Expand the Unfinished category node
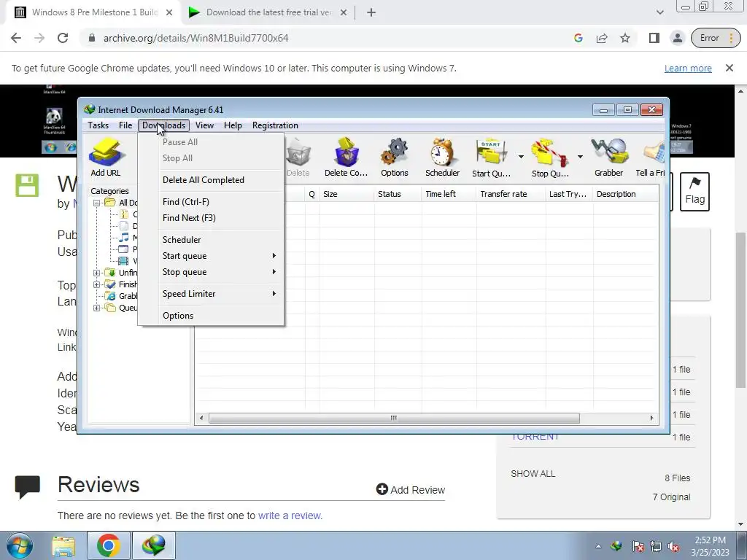This screenshot has width=747, height=560. (x=96, y=273)
